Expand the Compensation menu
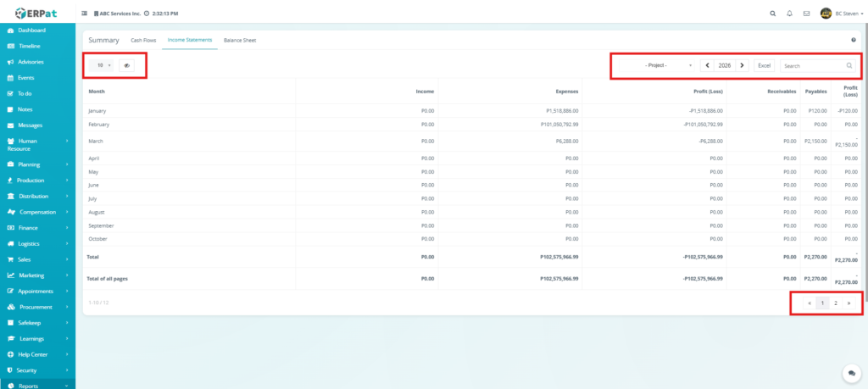 [37, 212]
